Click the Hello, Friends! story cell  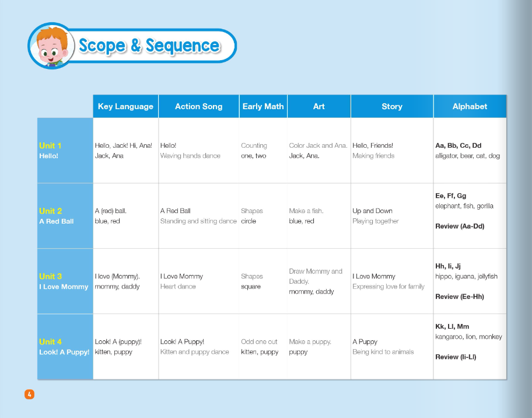click(373, 145)
